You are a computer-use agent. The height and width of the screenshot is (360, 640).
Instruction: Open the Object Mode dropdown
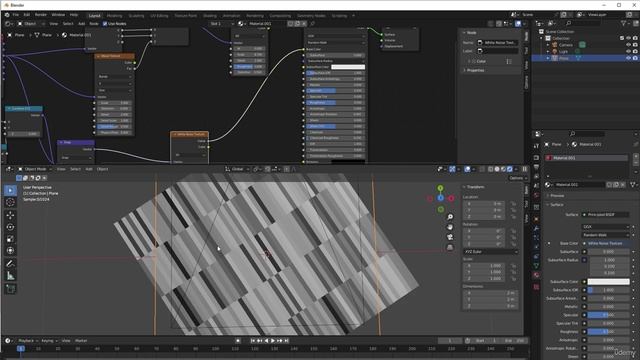[35, 169]
